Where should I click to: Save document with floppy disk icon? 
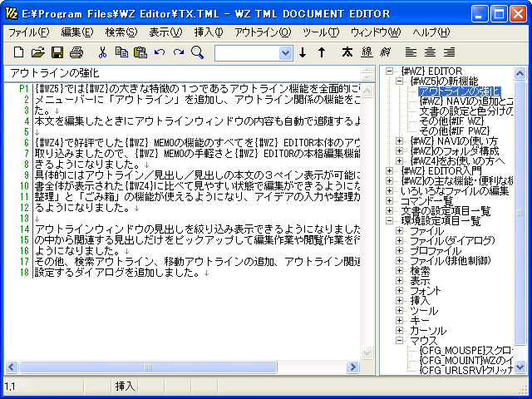click(57, 52)
